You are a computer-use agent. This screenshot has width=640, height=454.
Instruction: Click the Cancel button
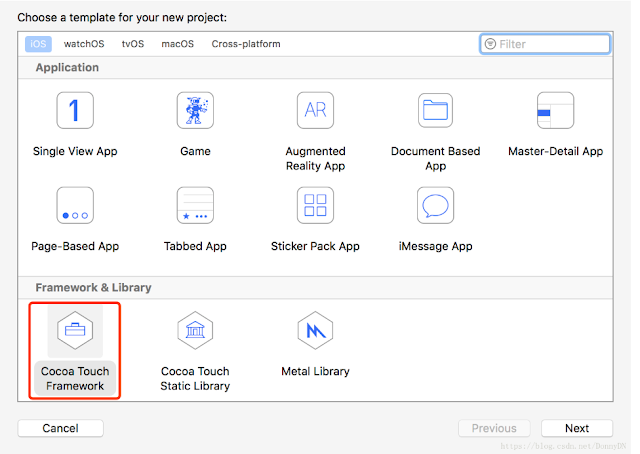[60, 428]
